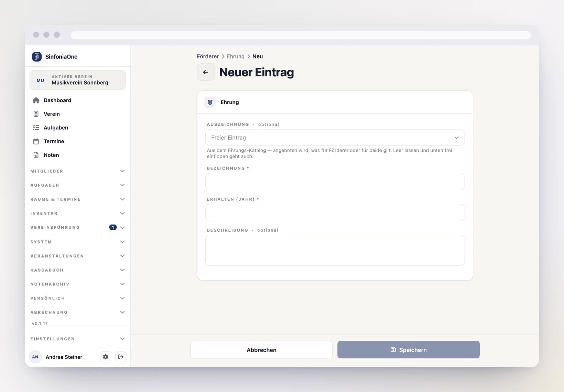Viewport: 564px width, 392px height.
Task: Expand the System sidebar section
Action: point(78,242)
